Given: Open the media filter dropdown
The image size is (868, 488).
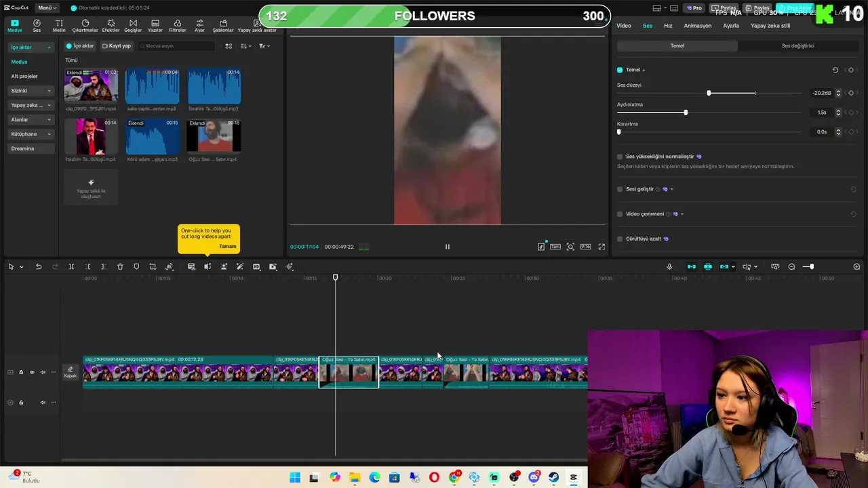Looking at the screenshot, I should (x=264, y=46).
